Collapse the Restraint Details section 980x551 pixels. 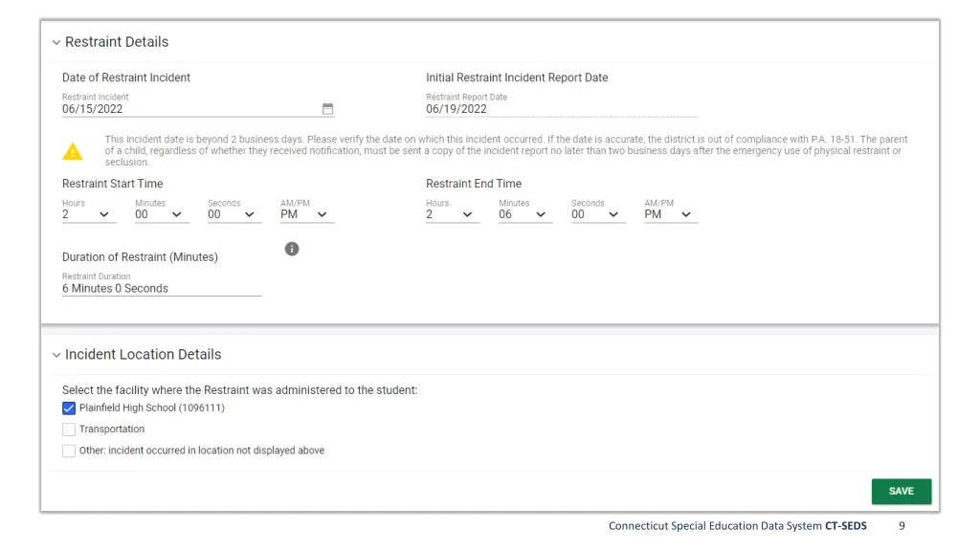point(56,42)
